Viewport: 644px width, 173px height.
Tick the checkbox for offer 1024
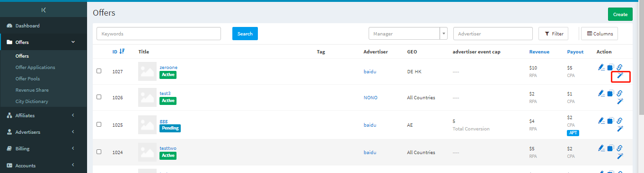click(99, 152)
